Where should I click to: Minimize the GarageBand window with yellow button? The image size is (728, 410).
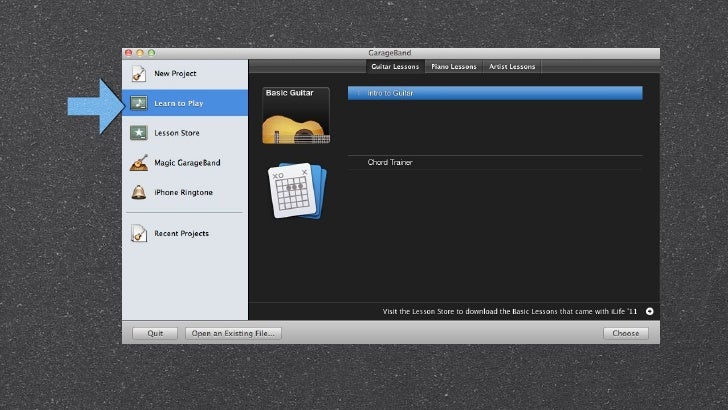point(140,53)
